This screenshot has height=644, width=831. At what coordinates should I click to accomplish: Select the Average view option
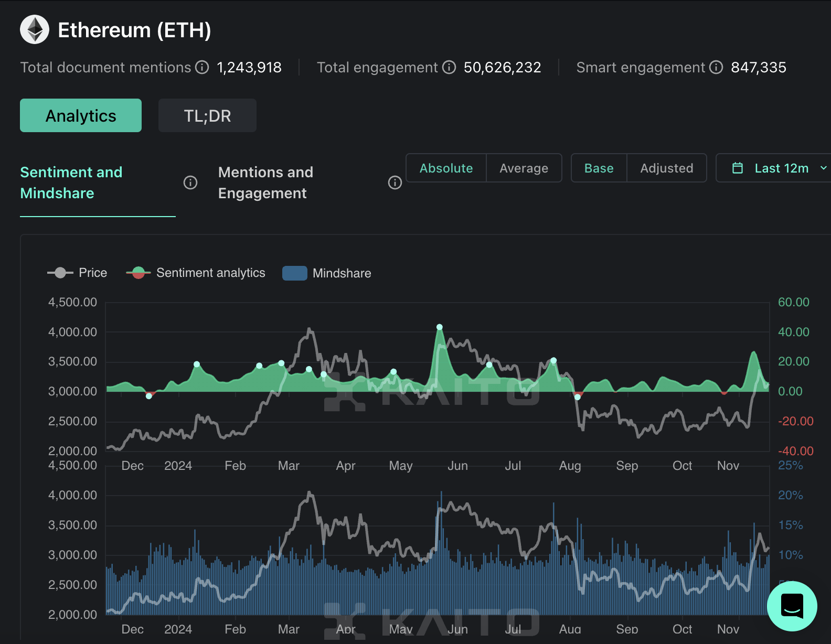tap(524, 168)
